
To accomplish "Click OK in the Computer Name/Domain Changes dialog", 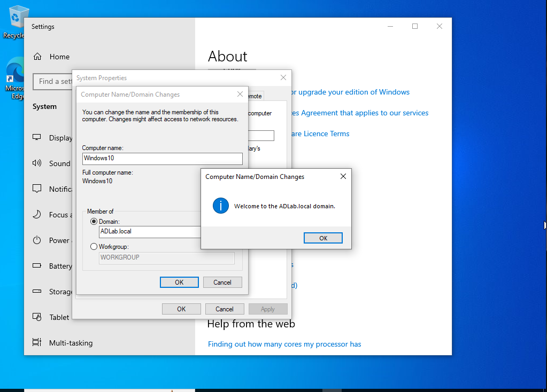I will click(x=179, y=282).
